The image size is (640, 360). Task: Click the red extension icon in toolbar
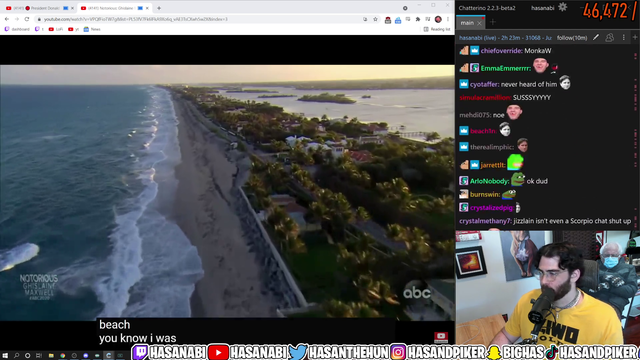tap(388, 20)
